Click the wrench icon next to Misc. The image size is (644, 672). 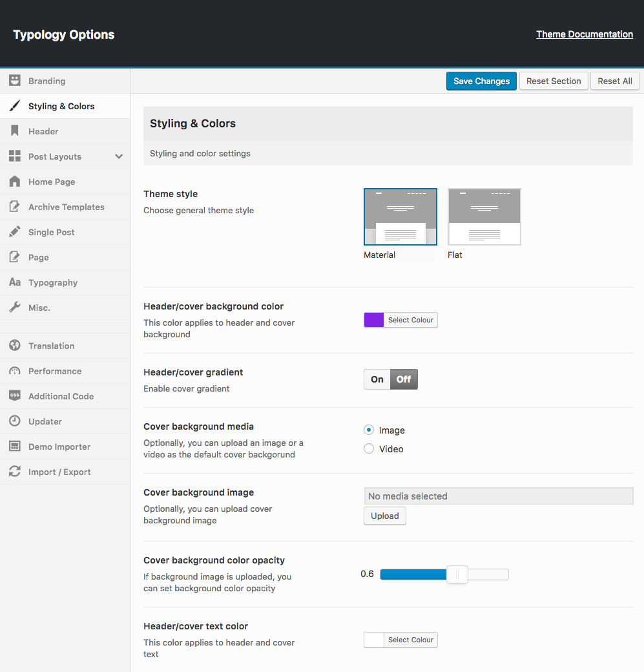(x=14, y=308)
